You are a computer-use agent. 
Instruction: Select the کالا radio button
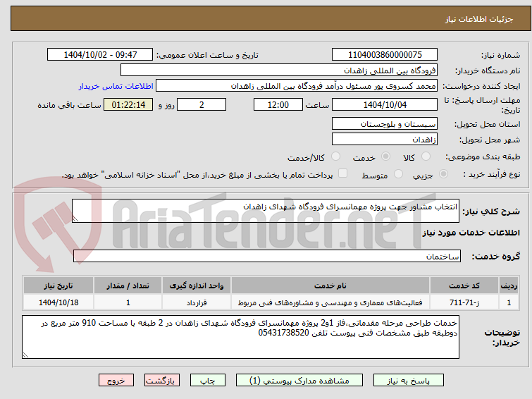(426, 156)
